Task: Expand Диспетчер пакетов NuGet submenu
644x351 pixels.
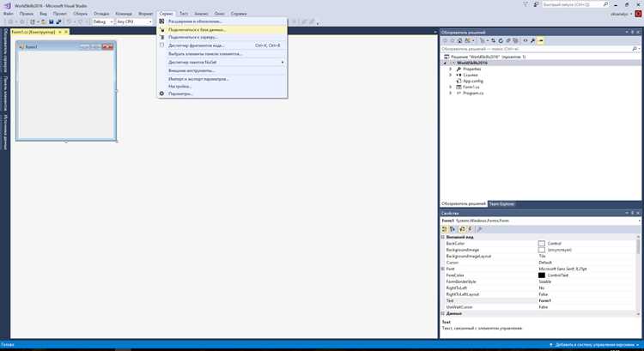Action: [222, 62]
